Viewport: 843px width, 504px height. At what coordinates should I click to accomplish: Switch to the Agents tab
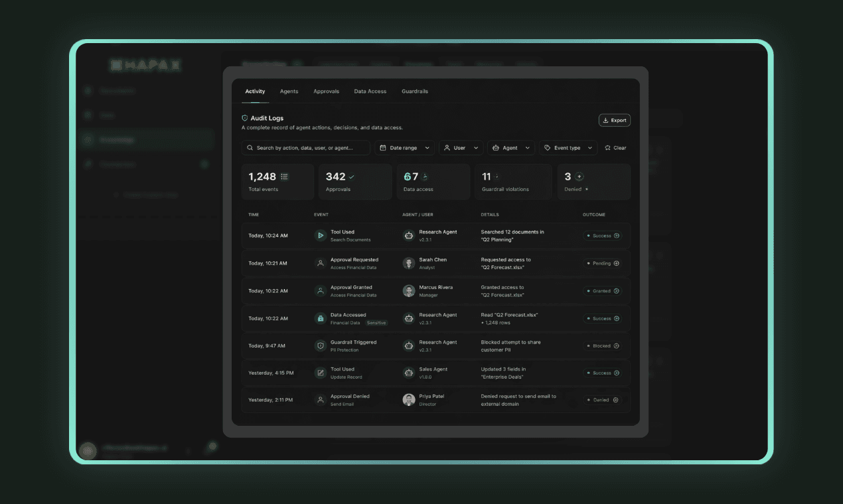(x=289, y=91)
